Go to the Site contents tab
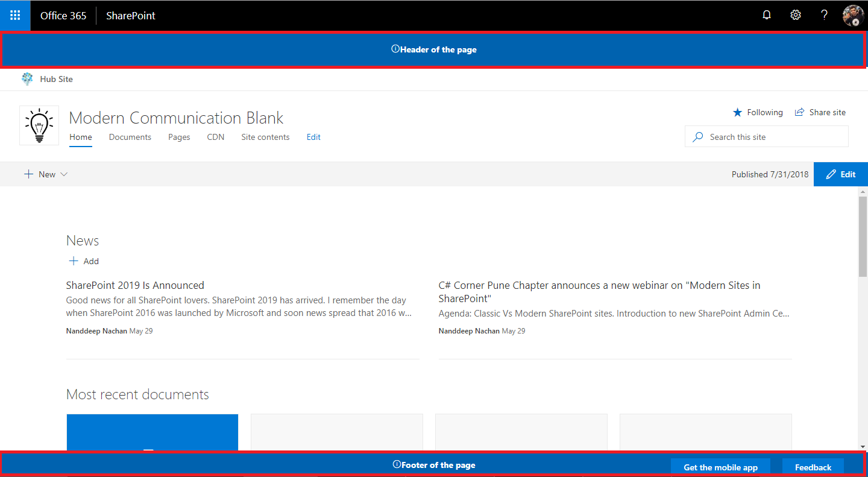Screen dimensions: 868x477 click(265, 137)
